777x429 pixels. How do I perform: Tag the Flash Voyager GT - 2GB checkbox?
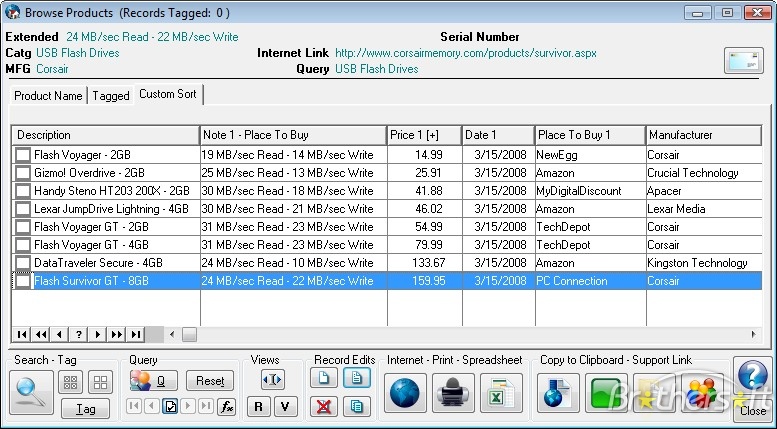point(23,227)
